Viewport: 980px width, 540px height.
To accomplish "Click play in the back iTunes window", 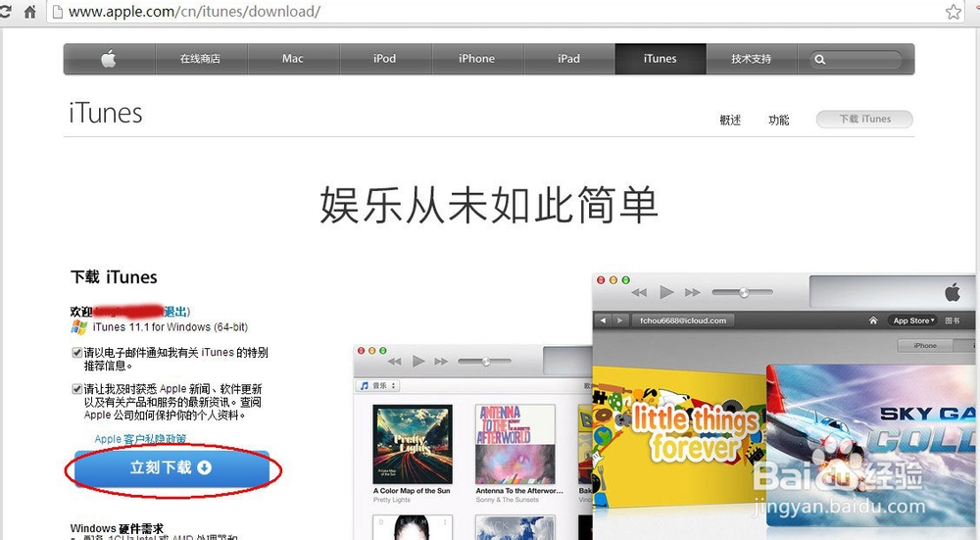I will coord(418,362).
